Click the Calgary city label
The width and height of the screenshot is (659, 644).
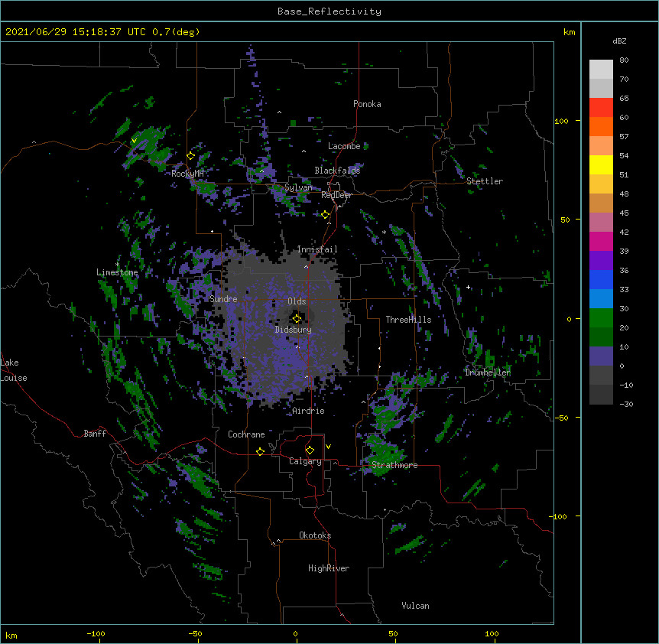tap(305, 461)
